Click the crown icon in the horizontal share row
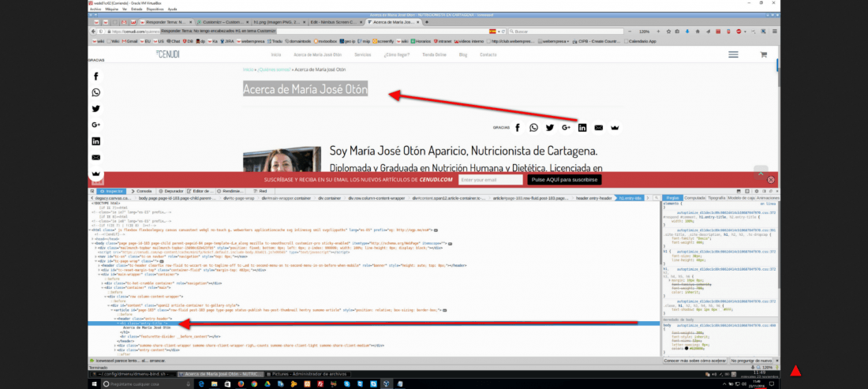 click(615, 128)
